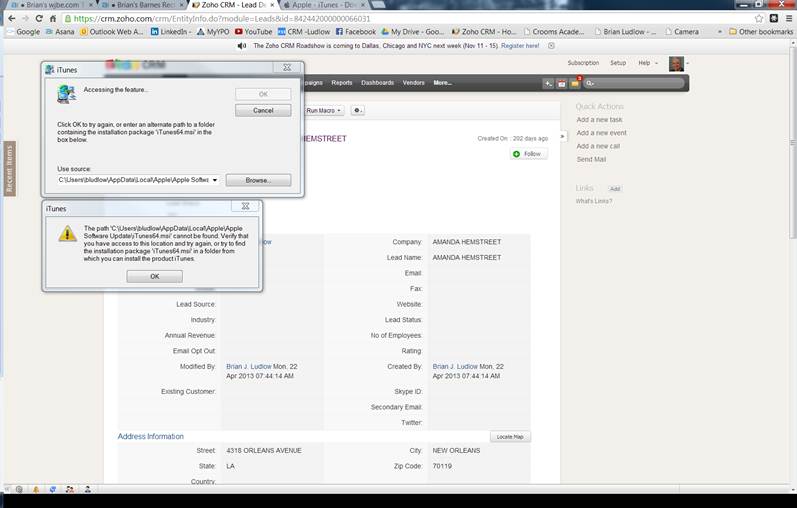Click the red-black contacts icon in bottom bar
The width and height of the screenshot is (797, 508).
coord(70,489)
